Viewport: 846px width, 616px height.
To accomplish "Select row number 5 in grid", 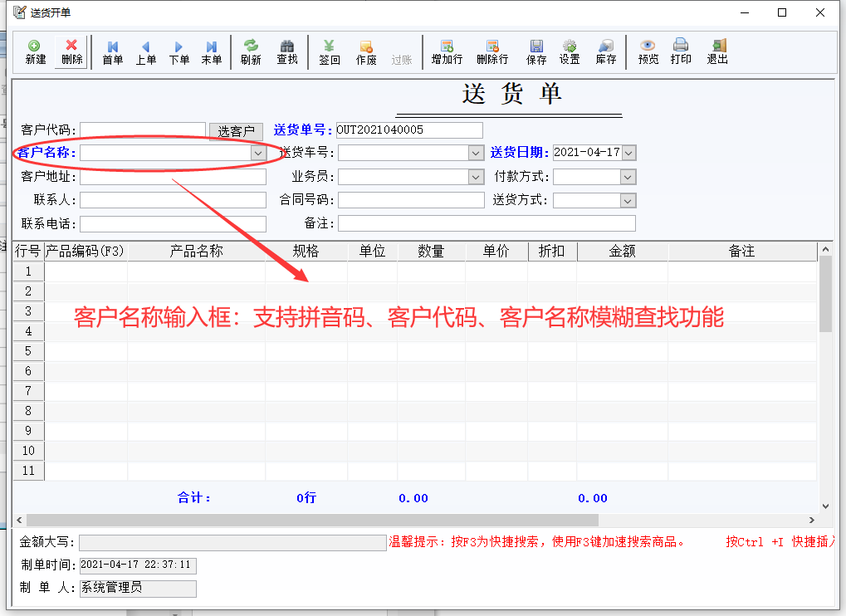I will click(28, 351).
